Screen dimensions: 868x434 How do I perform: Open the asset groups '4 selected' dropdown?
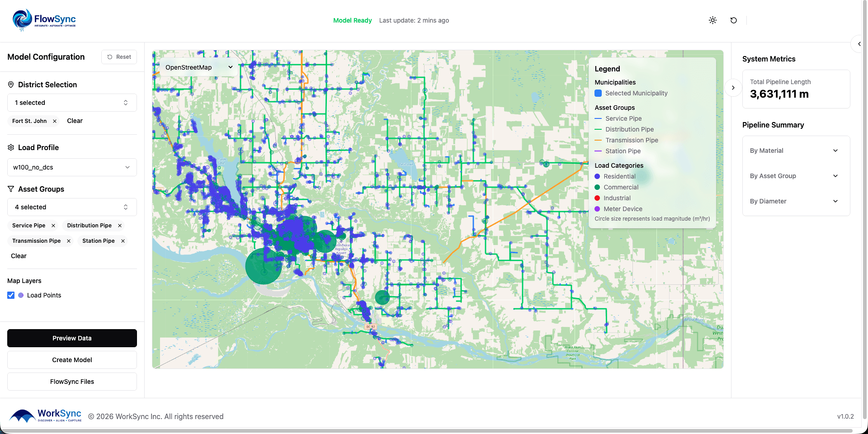click(x=72, y=207)
